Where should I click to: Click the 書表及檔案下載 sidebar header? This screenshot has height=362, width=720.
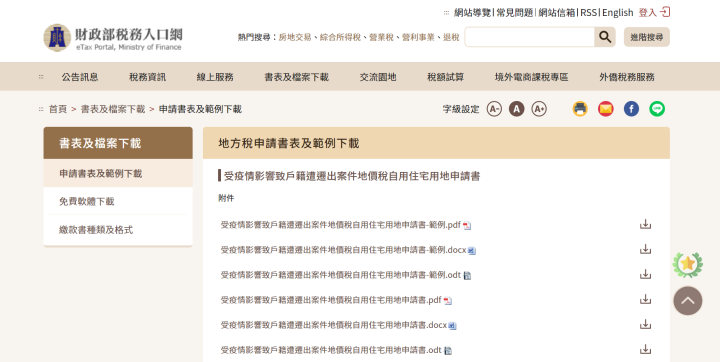[x=118, y=143]
